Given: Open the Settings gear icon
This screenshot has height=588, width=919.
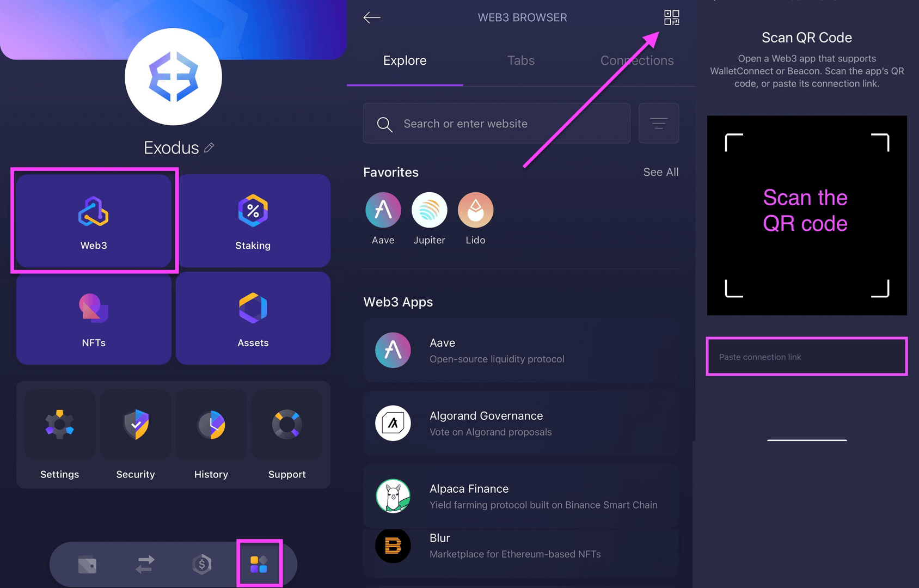Looking at the screenshot, I should coord(60,425).
